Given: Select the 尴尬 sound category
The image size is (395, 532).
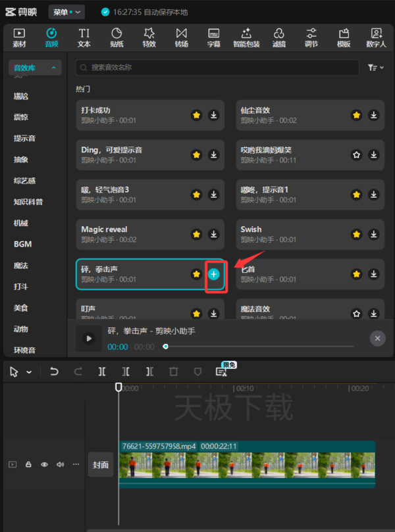Looking at the screenshot, I should point(21,97).
